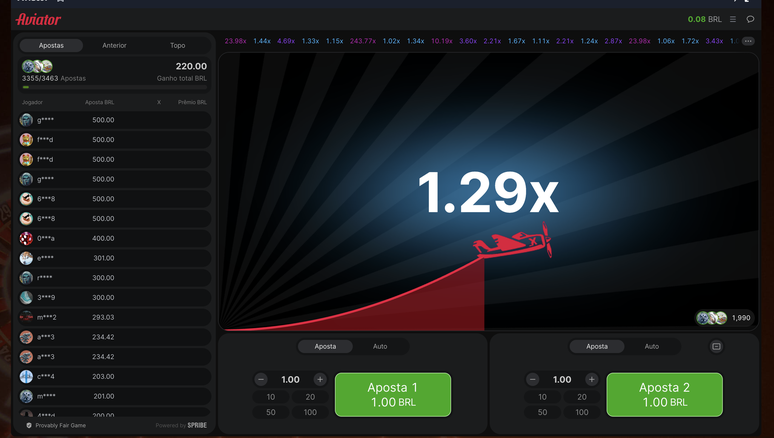Choose 50 quick amount in second panel
774x438 pixels.
(542, 412)
